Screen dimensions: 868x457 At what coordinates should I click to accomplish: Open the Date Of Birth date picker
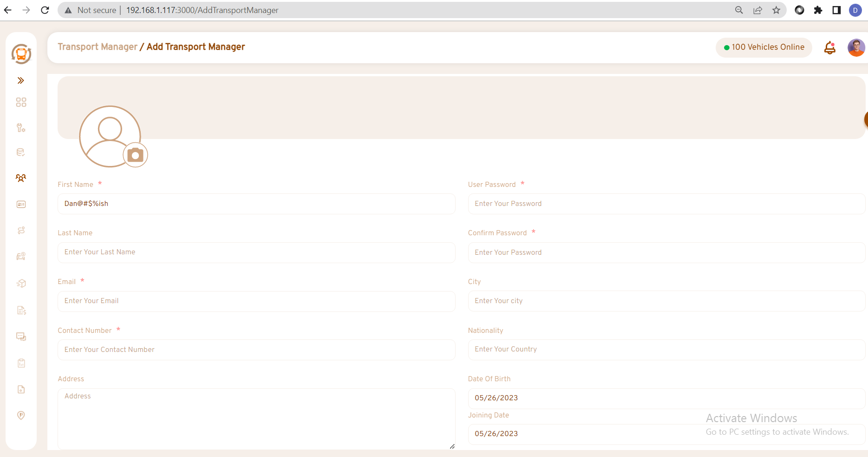click(666, 398)
